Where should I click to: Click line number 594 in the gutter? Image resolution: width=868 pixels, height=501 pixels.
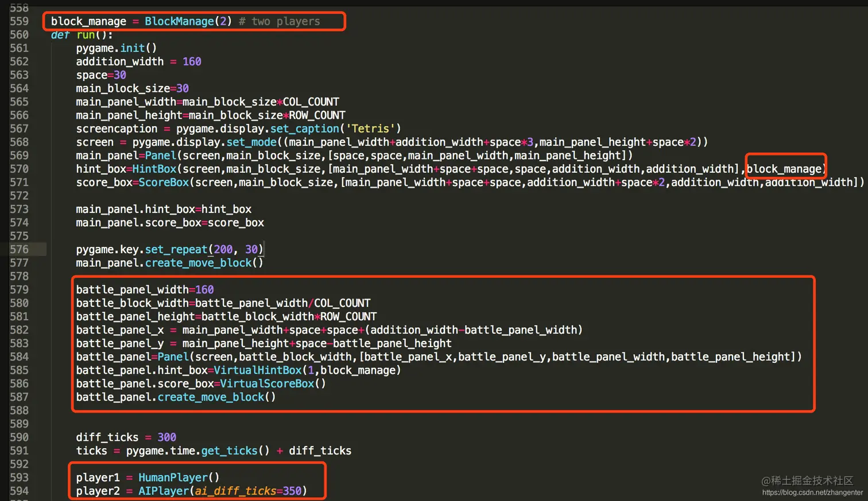pyautogui.click(x=19, y=491)
